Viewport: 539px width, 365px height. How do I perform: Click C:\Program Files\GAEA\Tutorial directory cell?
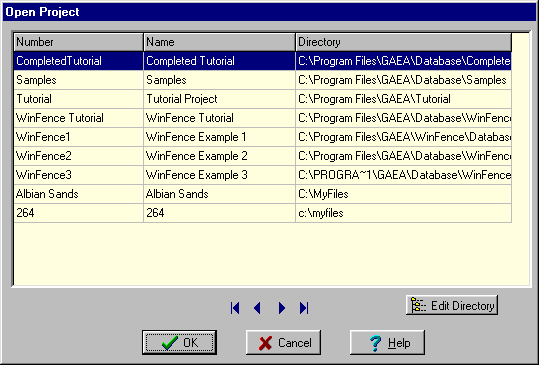404,99
